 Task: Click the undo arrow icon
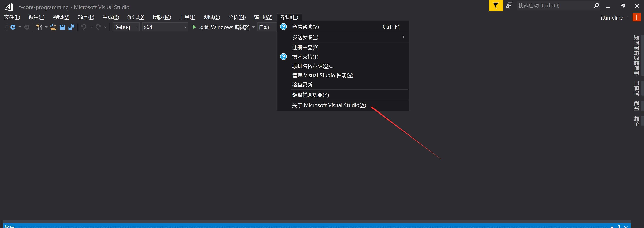(84, 27)
